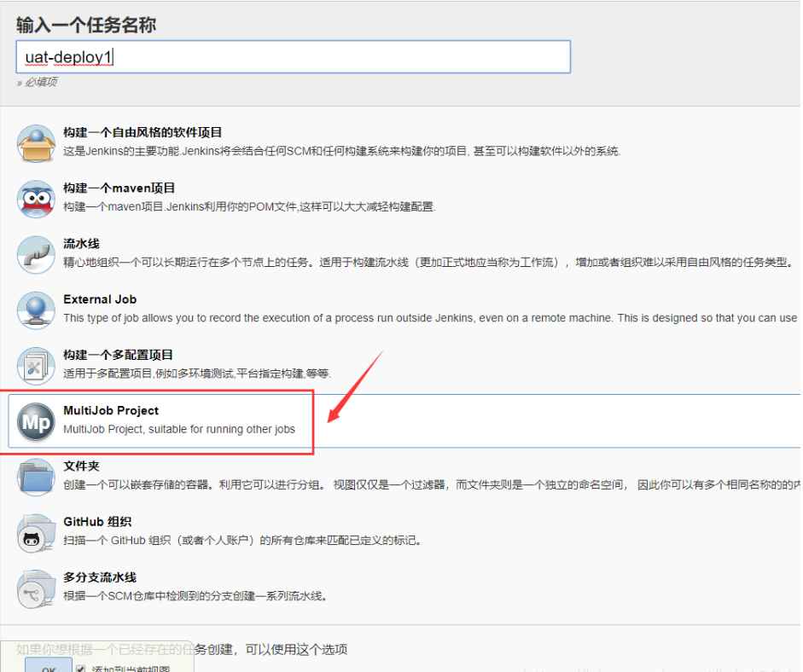This screenshot has width=803, height=672.
Task: Click description starting 精心地组织一个可以长期运行
Action: [430, 263]
